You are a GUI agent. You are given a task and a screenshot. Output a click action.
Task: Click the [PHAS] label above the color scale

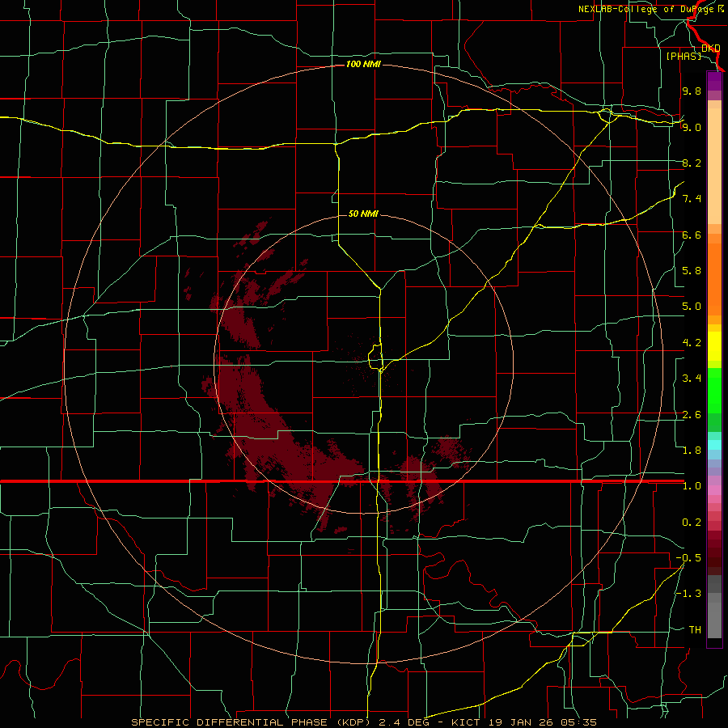point(684,56)
